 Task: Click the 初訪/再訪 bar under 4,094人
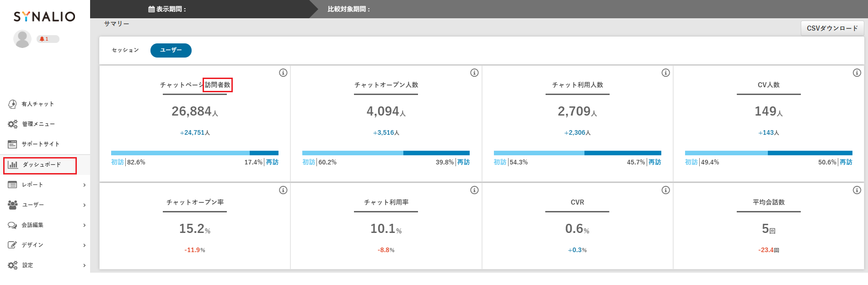coord(386,153)
